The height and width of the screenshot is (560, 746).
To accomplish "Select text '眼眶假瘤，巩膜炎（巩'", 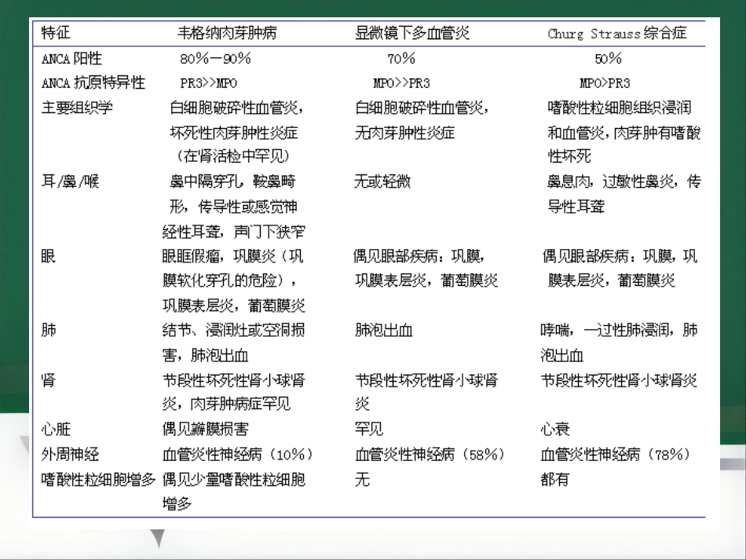I will [x=232, y=257].
